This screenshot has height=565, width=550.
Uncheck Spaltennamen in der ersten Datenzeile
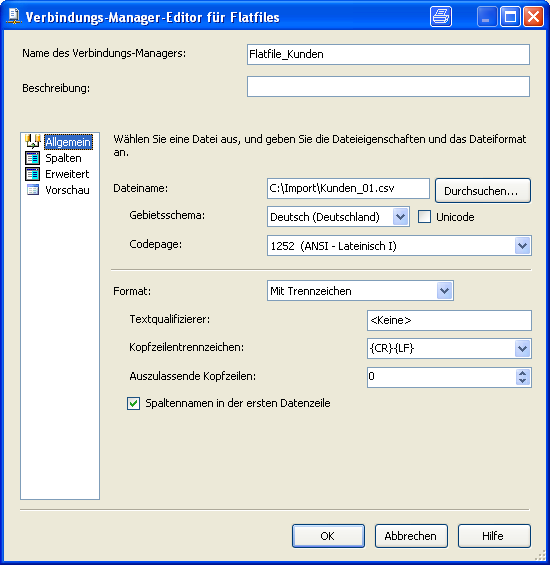(133, 403)
